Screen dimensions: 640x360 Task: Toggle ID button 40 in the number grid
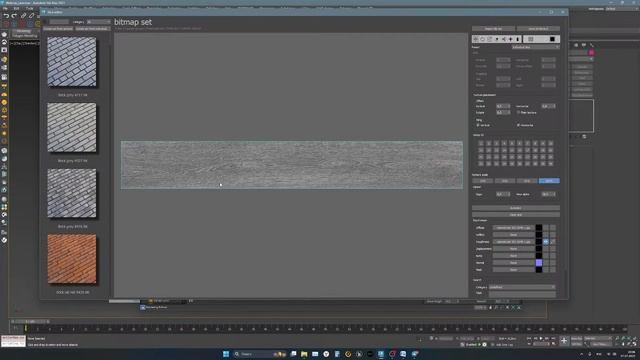[x=551, y=163]
